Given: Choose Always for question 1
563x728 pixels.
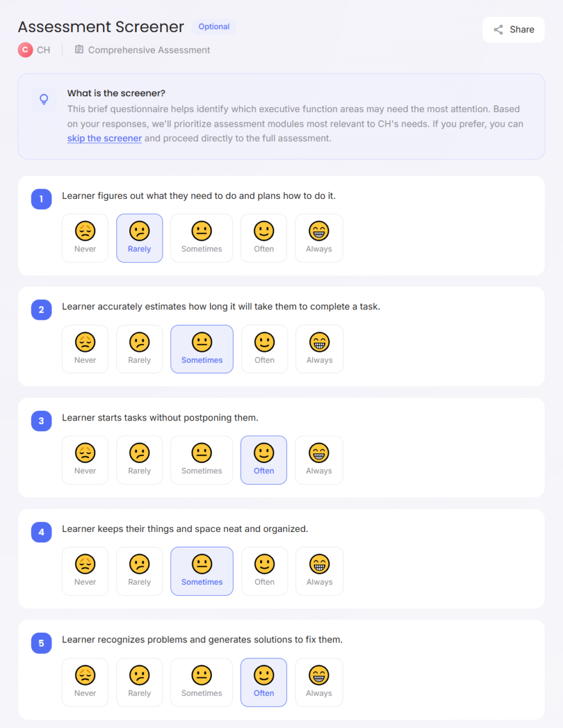Looking at the screenshot, I should [319, 238].
